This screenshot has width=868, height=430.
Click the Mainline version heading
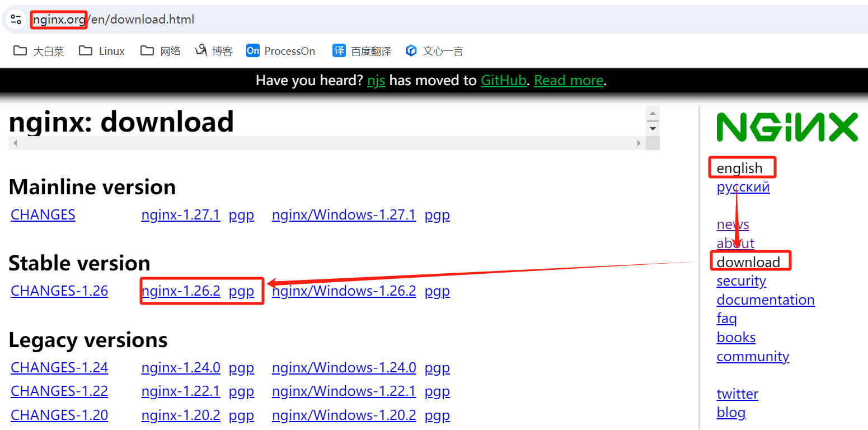[92, 187]
